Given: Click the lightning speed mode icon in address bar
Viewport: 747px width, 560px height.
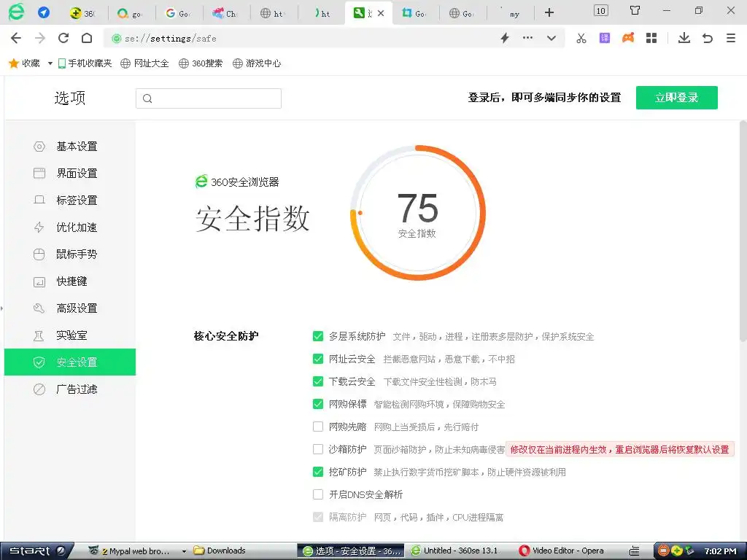Looking at the screenshot, I should 505,38.
